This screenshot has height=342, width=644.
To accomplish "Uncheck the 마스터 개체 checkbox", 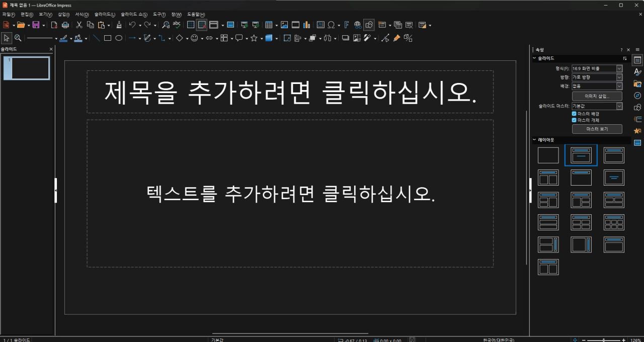I will 574,120.
